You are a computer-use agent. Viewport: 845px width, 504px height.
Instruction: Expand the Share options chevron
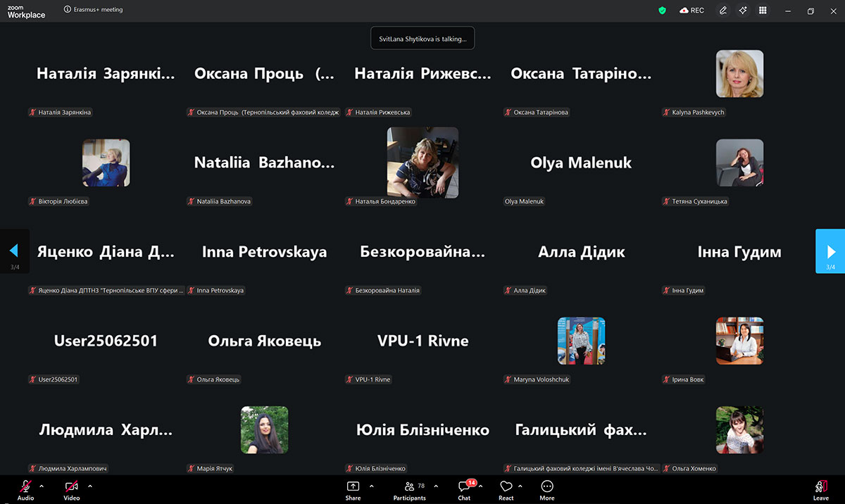pyautogui.click(x=372, y=486)
